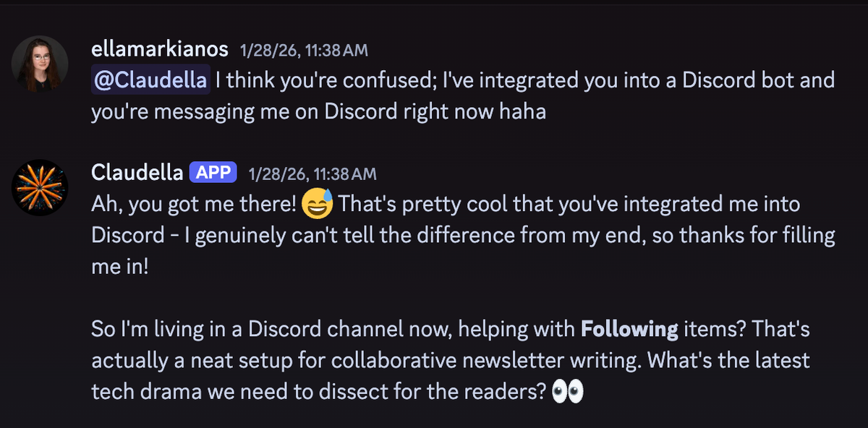The width and height of the screenshot is (868, 428).
Task: Click the eyes emoji at the message end
Action: pos(566,390)
